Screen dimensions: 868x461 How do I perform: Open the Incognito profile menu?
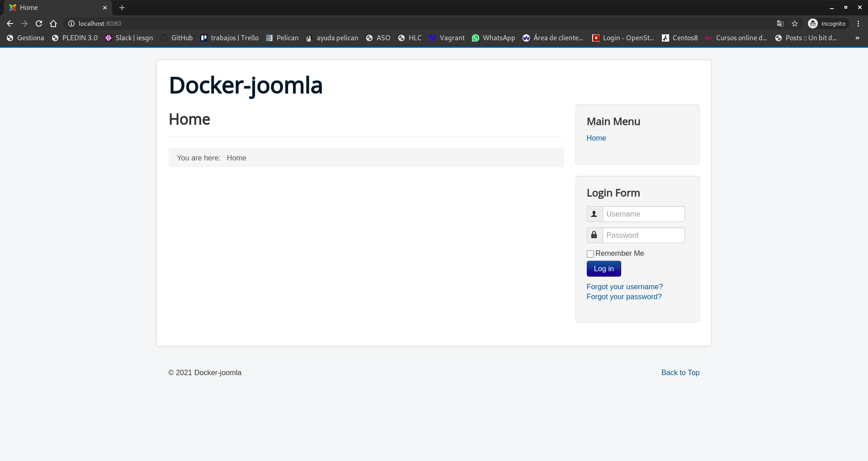tap(828, 23)
